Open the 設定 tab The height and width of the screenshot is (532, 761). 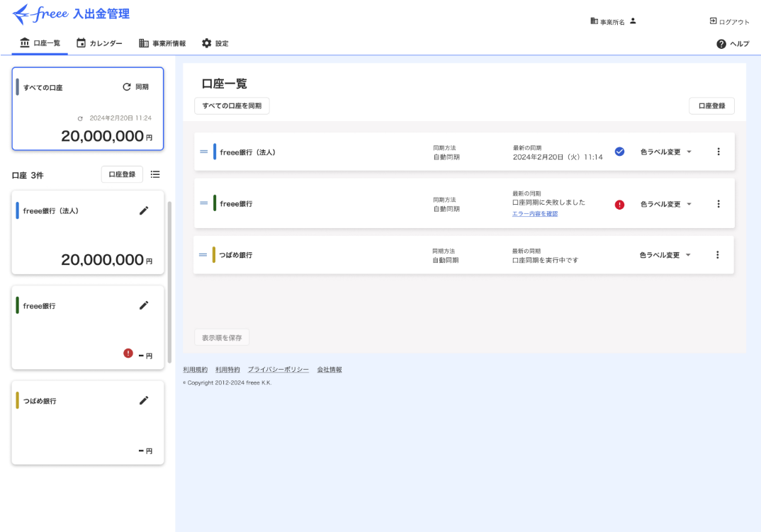click(x=215, y=43)
